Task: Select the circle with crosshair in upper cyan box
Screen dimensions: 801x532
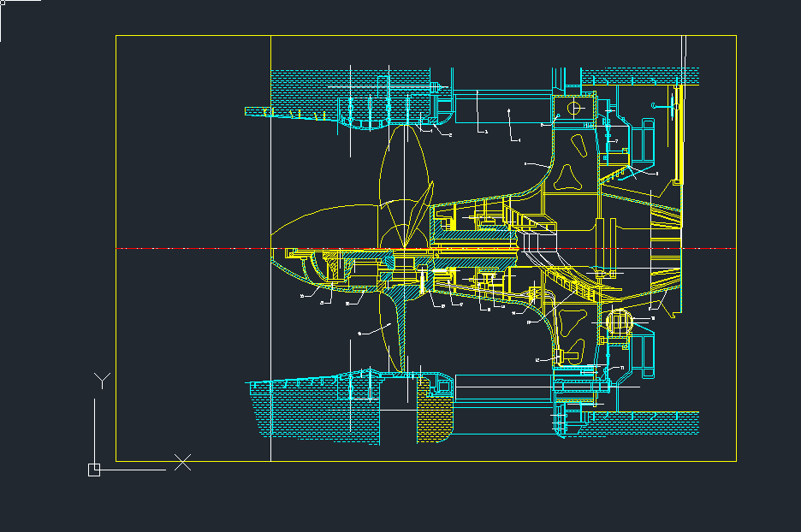Action: [573, 108]
